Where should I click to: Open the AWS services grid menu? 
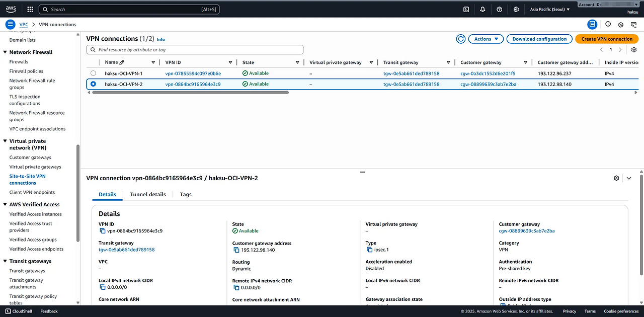coord(30,9)
